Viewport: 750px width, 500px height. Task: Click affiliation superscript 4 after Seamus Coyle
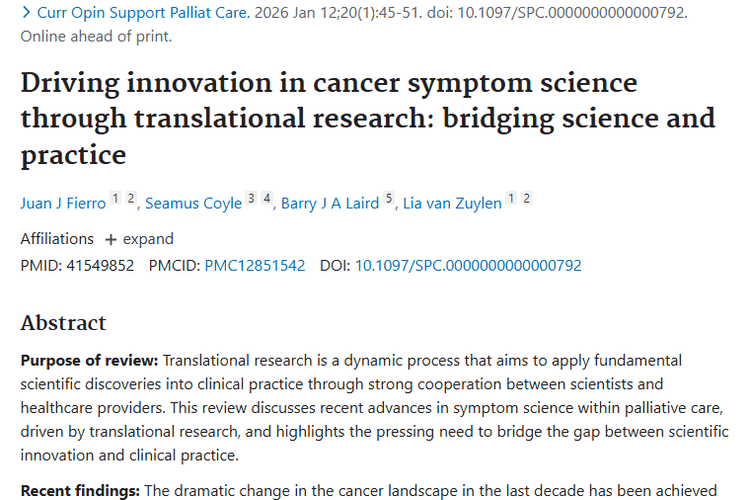point(267,198)
